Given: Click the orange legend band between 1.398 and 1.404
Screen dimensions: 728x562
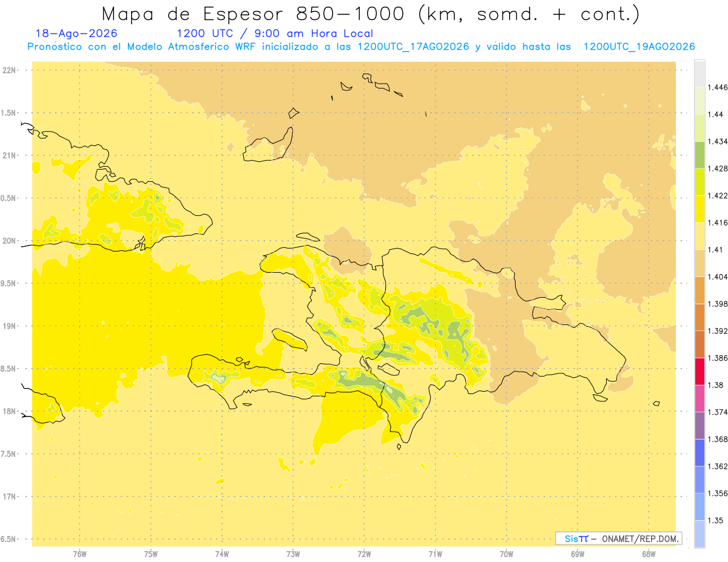Looking at the screenshot, I should coord(699,290).
